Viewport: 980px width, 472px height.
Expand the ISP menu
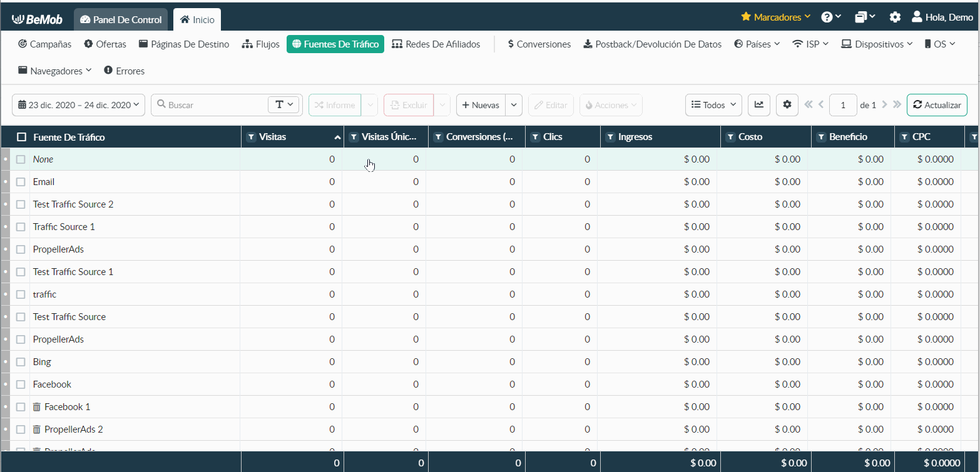click(810, 44)
